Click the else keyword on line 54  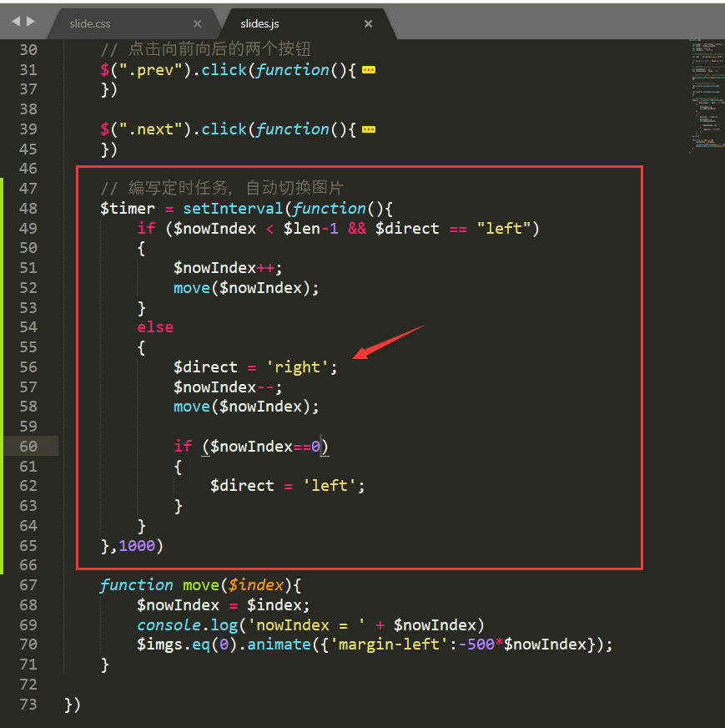click(155, 327)
